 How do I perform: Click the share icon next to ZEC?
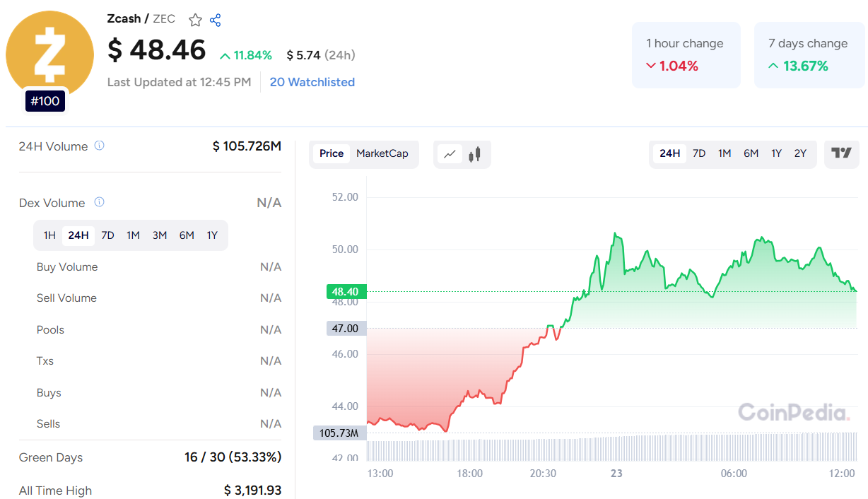216,20
